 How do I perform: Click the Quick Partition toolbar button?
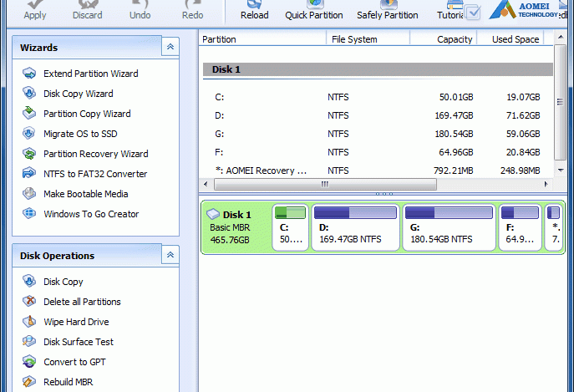click(x=313, y=12)
